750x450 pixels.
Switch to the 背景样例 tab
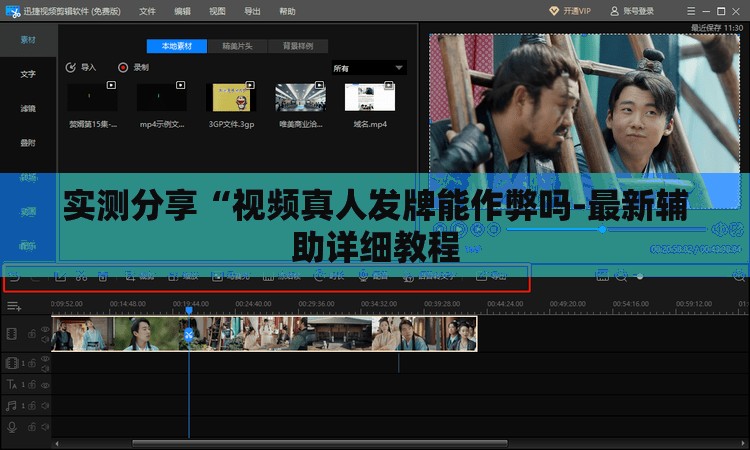point(298,46)
